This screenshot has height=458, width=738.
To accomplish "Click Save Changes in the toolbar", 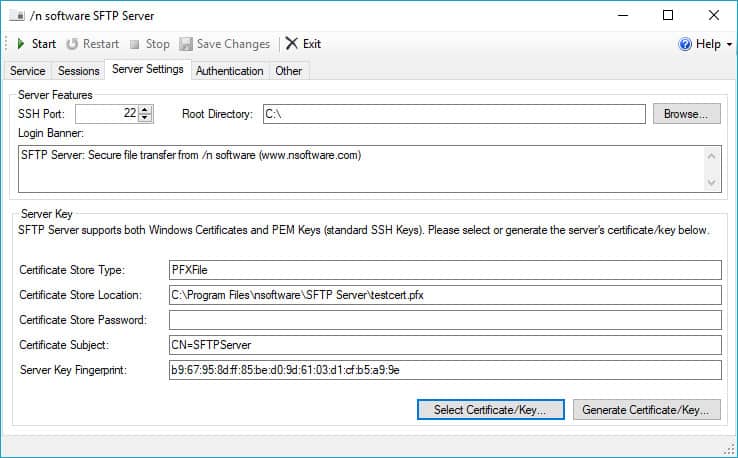I will click(225, 44).
